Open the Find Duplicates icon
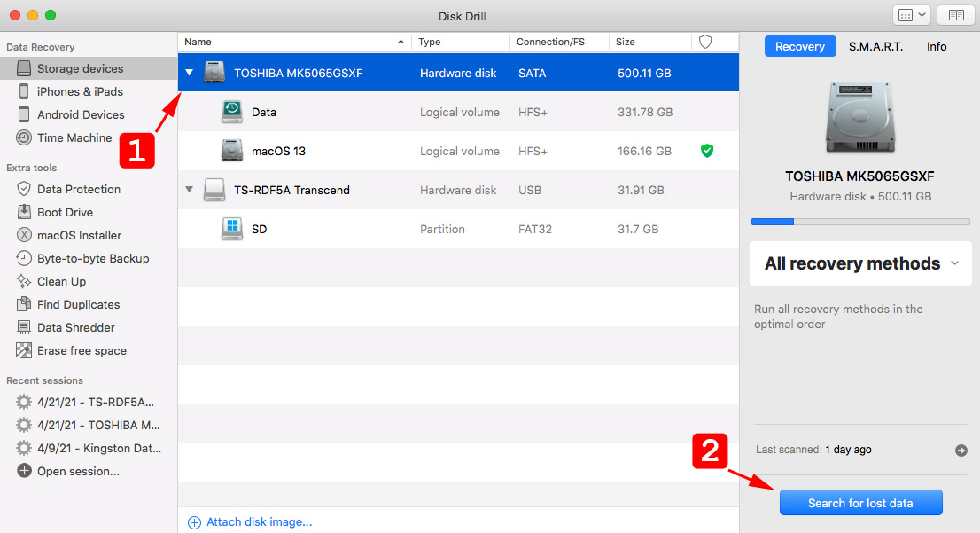980x533 pixels. tap(24, 305)
